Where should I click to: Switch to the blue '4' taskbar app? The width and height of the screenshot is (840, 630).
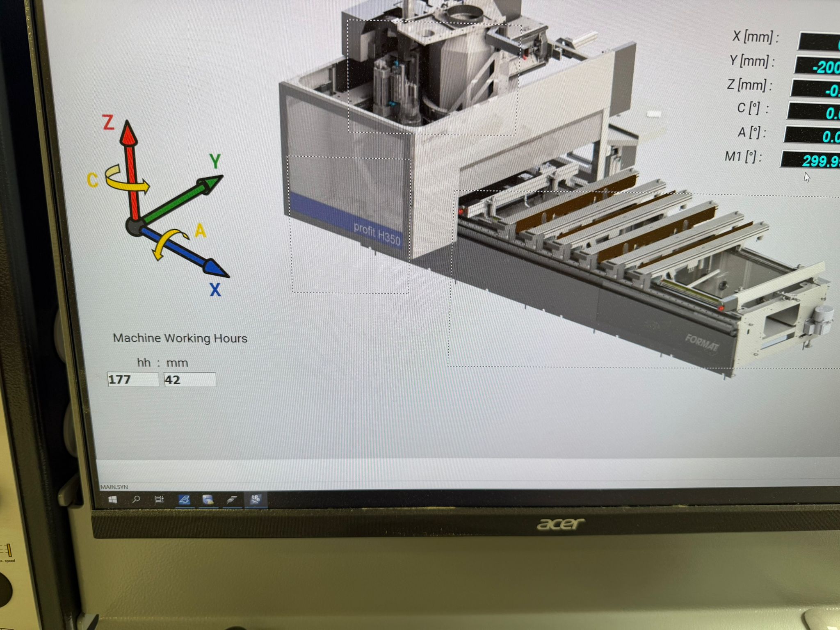pos(184,499)
